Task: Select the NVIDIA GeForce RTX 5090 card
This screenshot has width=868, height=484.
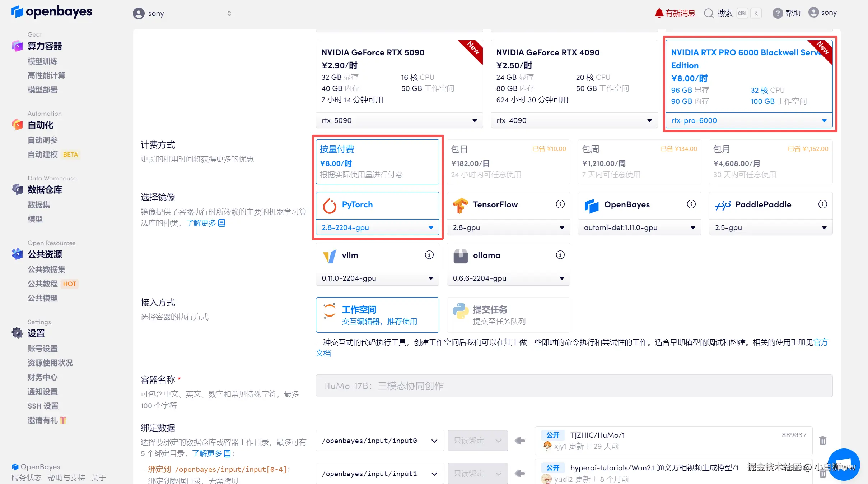Action: (399, 75)
